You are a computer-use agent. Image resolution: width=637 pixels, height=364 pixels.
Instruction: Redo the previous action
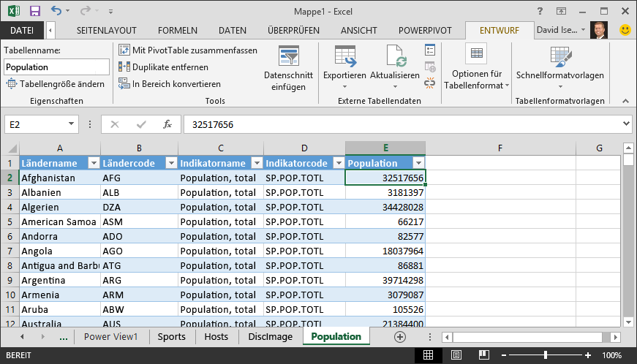click(x=86, y=11)
